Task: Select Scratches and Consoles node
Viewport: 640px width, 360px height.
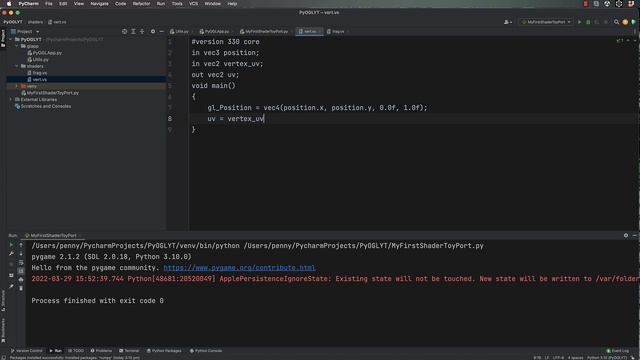Action: [x=43, y=106]
